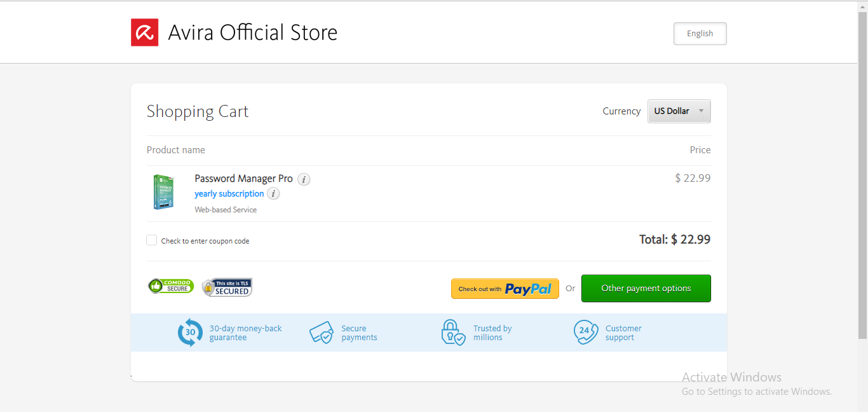
Task: Click the red Avira logo icon
Action: tap(145, 32)
